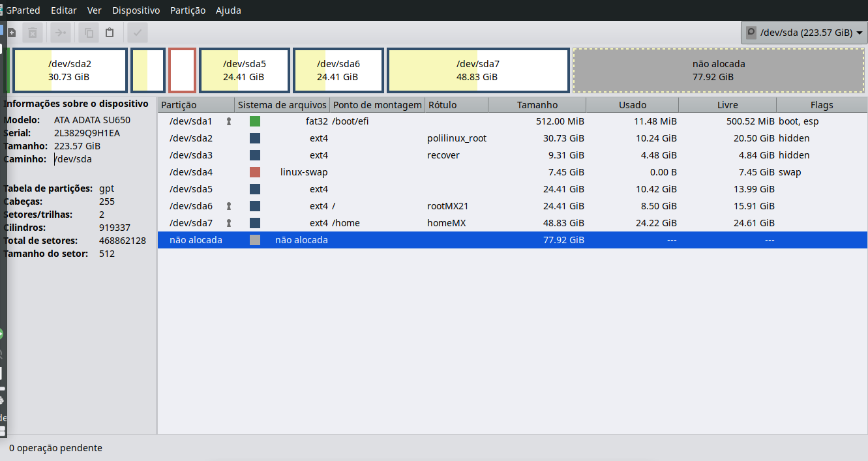Sort by the Rótulo column header
Image resolution: width=868 pixels, height=461 pixels.
coord(456,105)
